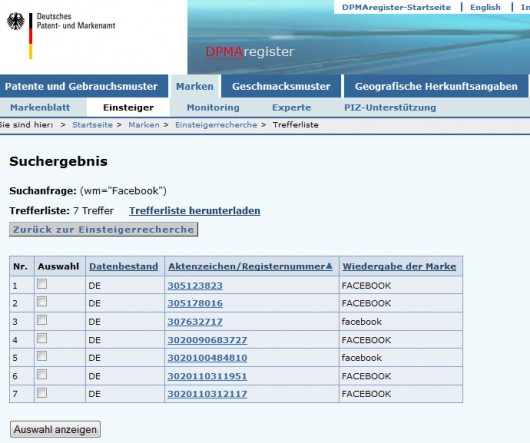530x443 pixels.
Task: Go to Geschmacksmuster tab
Action: pos(281,86)
